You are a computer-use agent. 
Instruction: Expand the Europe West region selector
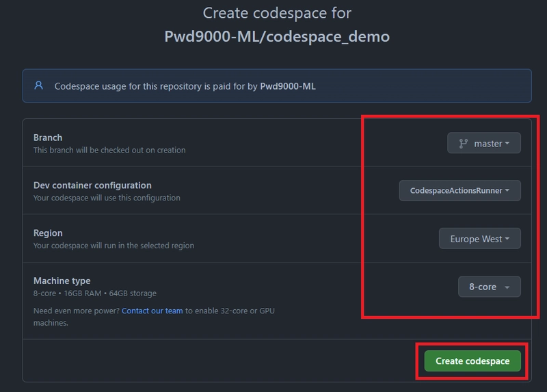[x=479, y=239]
